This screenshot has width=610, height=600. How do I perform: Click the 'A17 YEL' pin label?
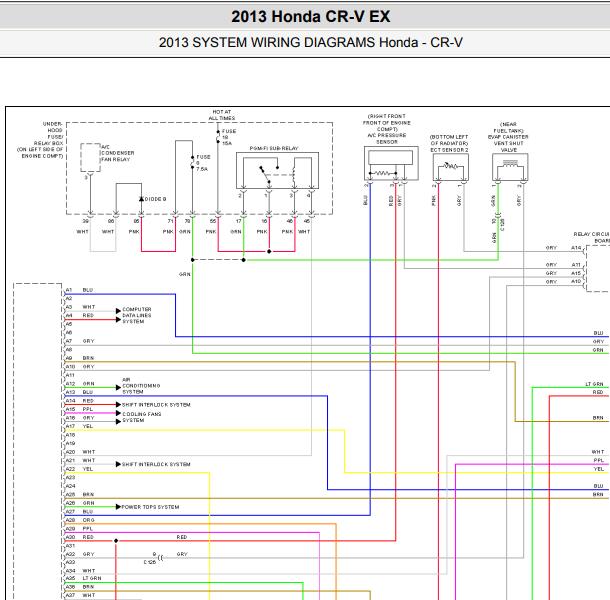tap(79, 426)
